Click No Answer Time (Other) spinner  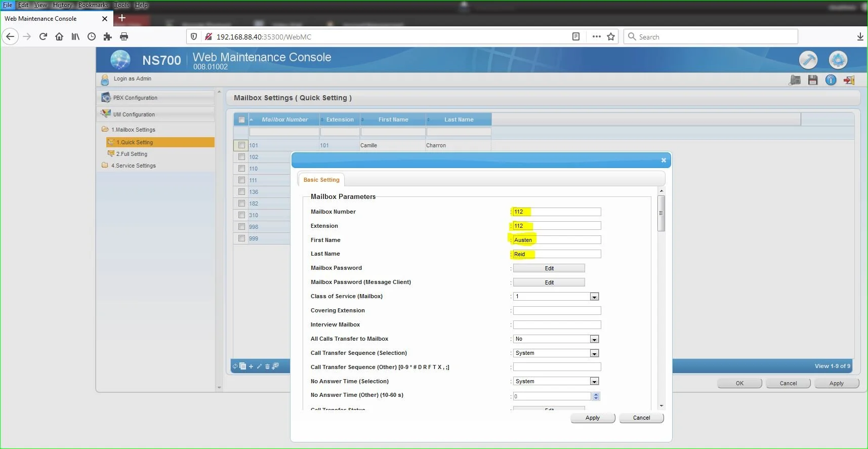point(596,396)
